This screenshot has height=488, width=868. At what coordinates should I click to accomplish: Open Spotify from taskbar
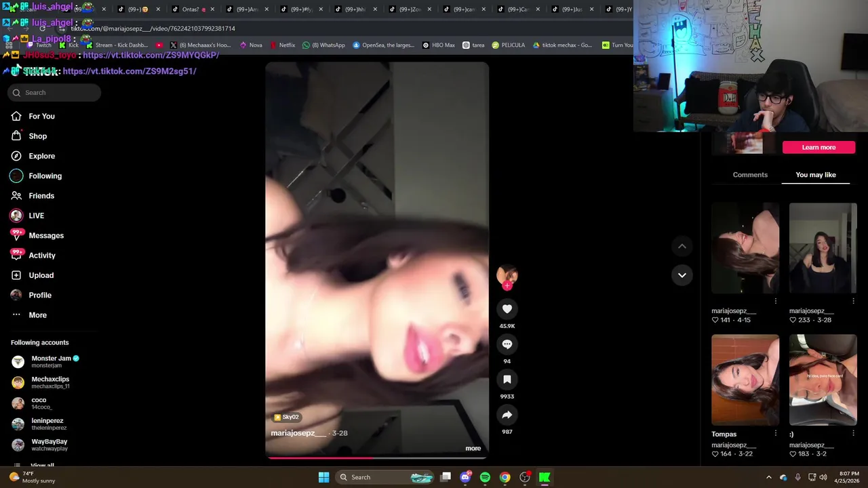[x=485, y=477]
